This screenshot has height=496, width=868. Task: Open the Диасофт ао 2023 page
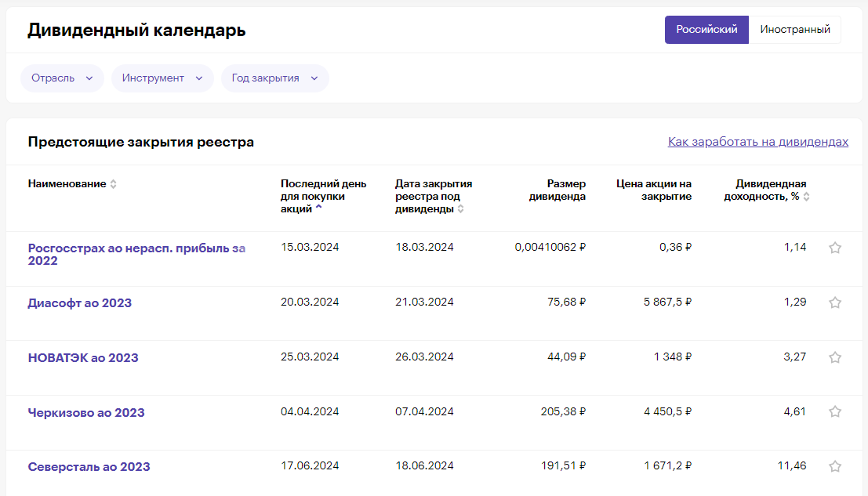(80, 303)
